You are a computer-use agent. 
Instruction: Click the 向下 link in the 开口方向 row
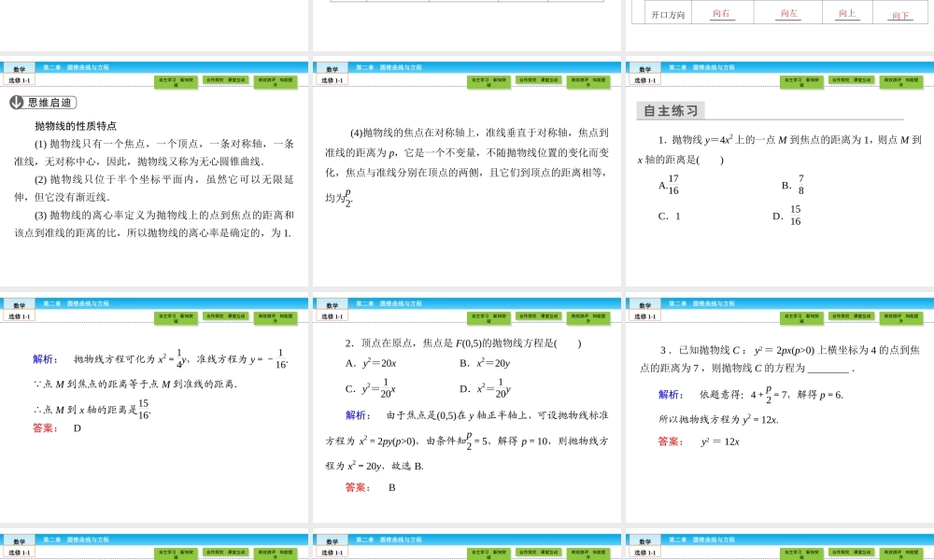(x=900, y=15)
